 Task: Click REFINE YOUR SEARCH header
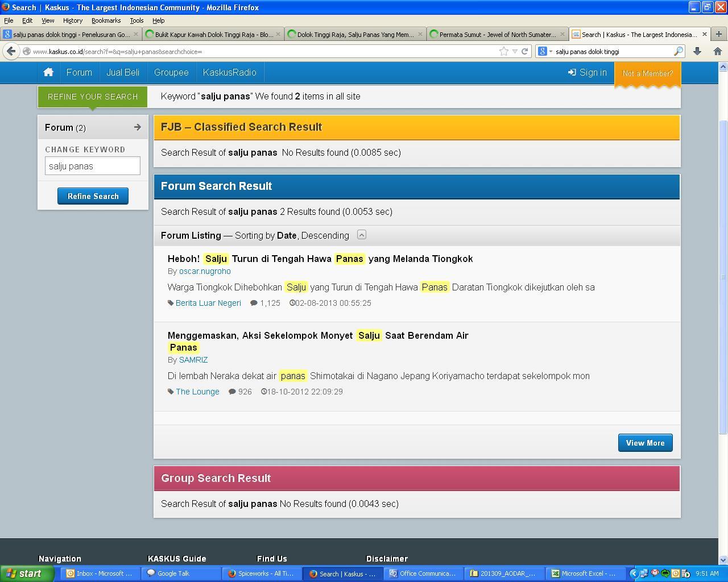(93, 97)
